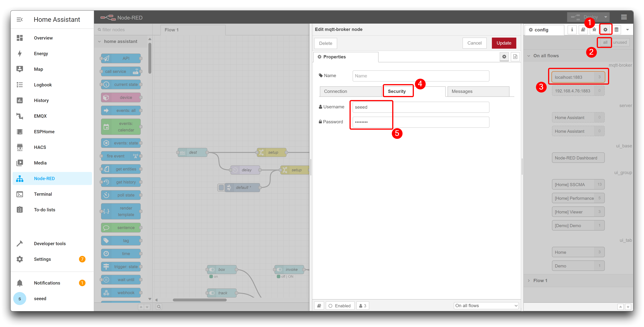
Task: Open the To-do lists clipboard icon
Action: pyautogui.click(x=20, y=210)
